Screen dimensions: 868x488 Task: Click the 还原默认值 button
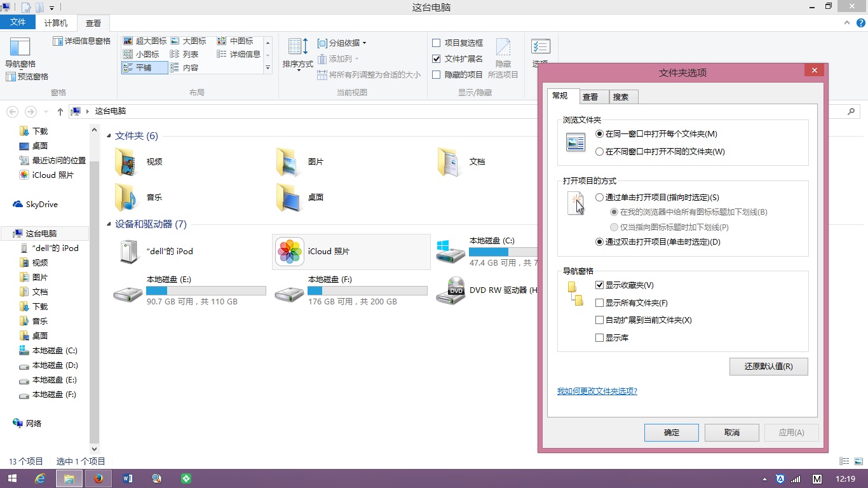(x=768, y=367)
